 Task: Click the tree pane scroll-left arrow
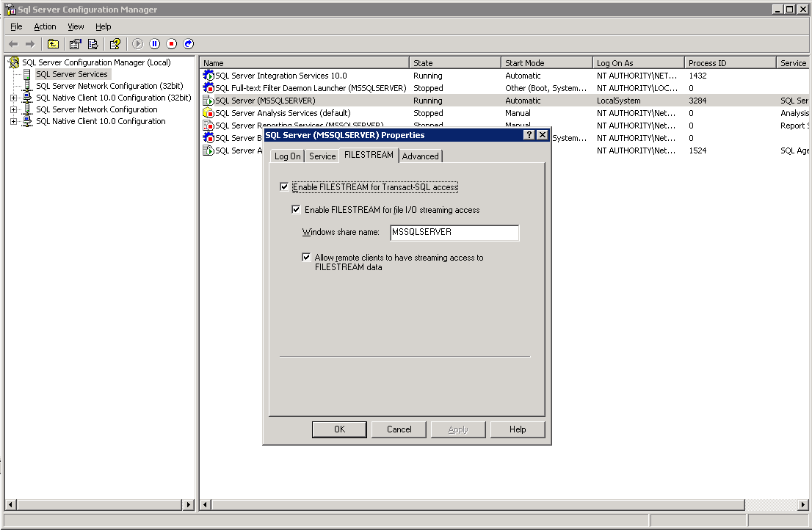[10, 504]
